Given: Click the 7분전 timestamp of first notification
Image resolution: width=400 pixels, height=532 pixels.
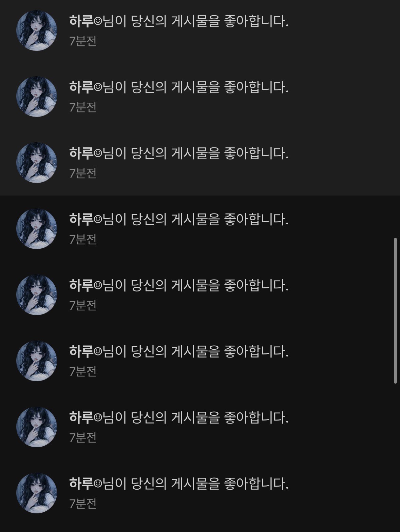Looking at the screenshot, I should click(83, 41).
